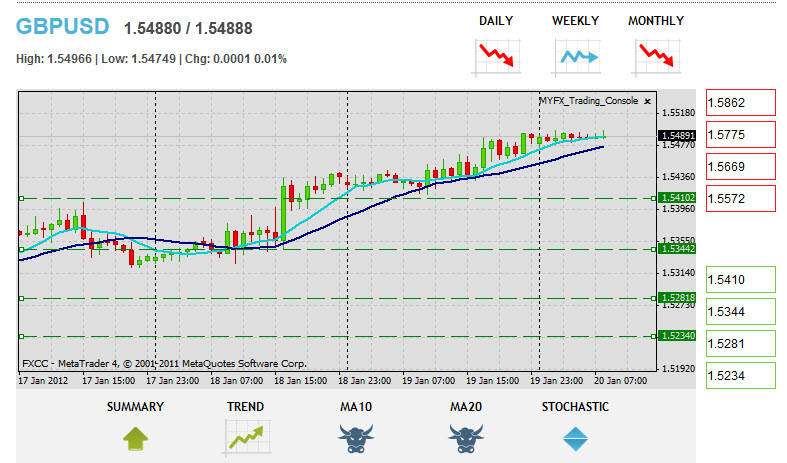The width and height of the screenshot is (787, 463).
Task: Select the 1.5775 resistance level box
Action: [x=741, y=135]
